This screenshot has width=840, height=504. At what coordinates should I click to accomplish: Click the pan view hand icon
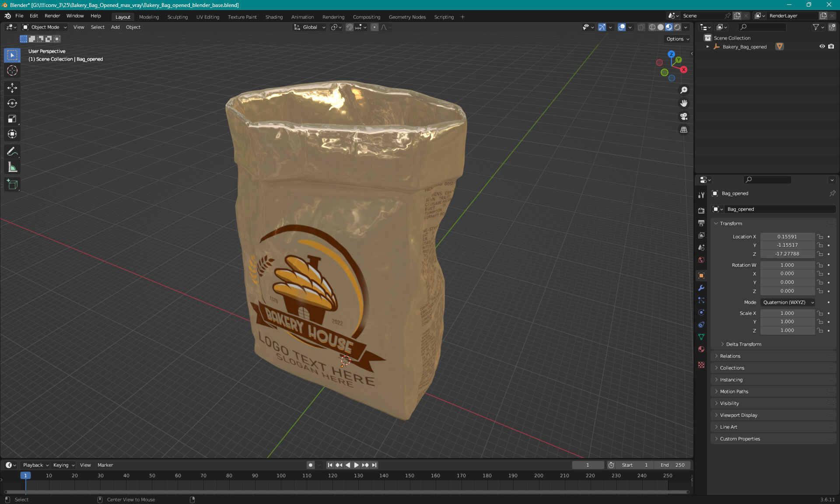click(x=684, y=103)
